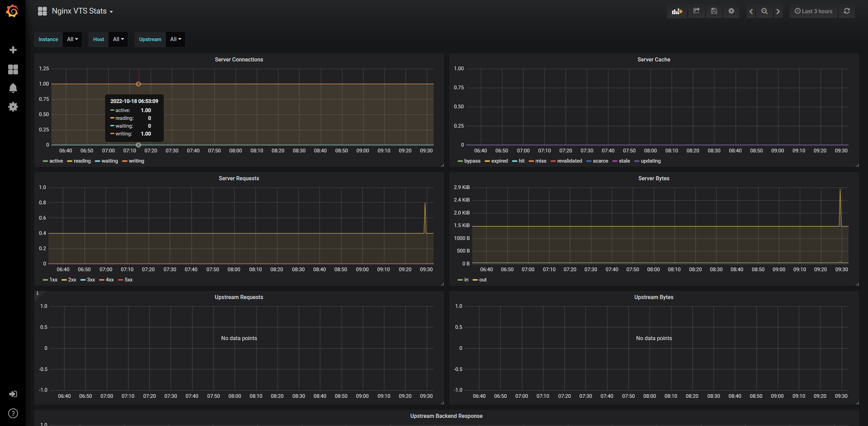Click the spike at 09:30 in Server Bytes
Screen dimensions: 868x426
pyautogui.click(x=840, y=207)
